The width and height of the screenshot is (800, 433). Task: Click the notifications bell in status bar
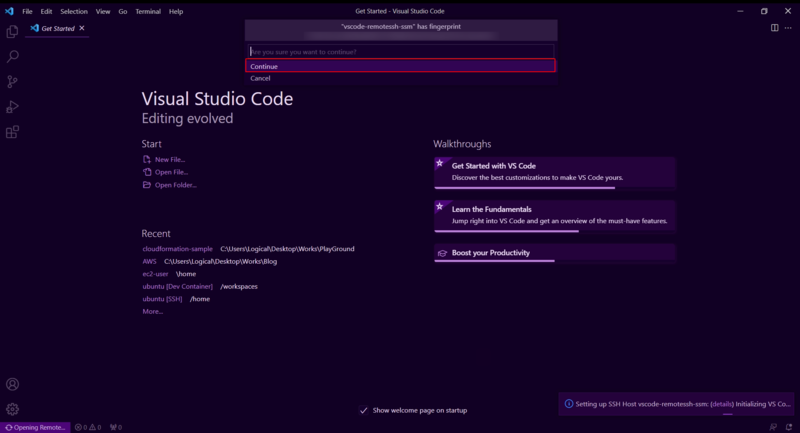click(789, 427)
